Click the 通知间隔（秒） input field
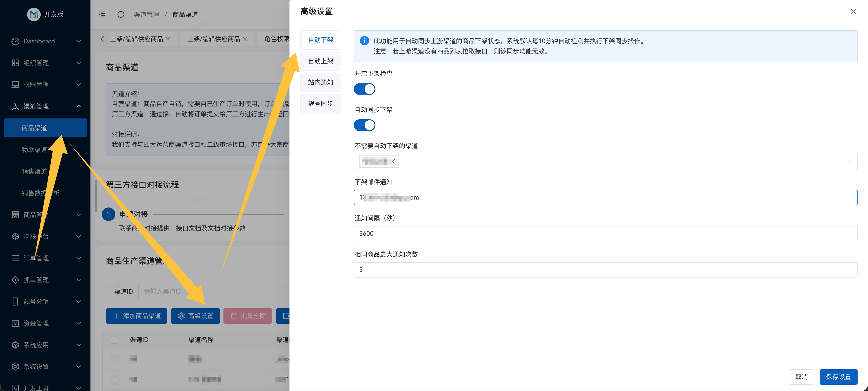The image size is (868, 391). [x=605, y=233]
